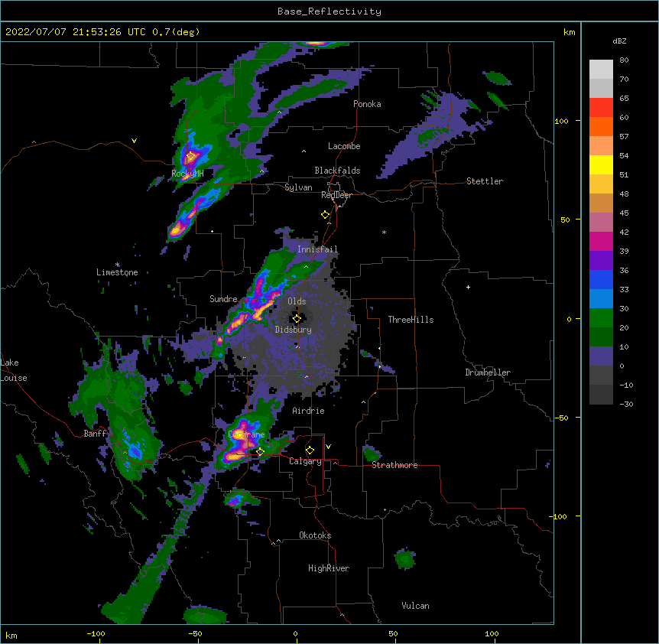659x644 pixels.
Task: Click the yellow diamond marker above RockyMH label
Action: click(190, 157)
